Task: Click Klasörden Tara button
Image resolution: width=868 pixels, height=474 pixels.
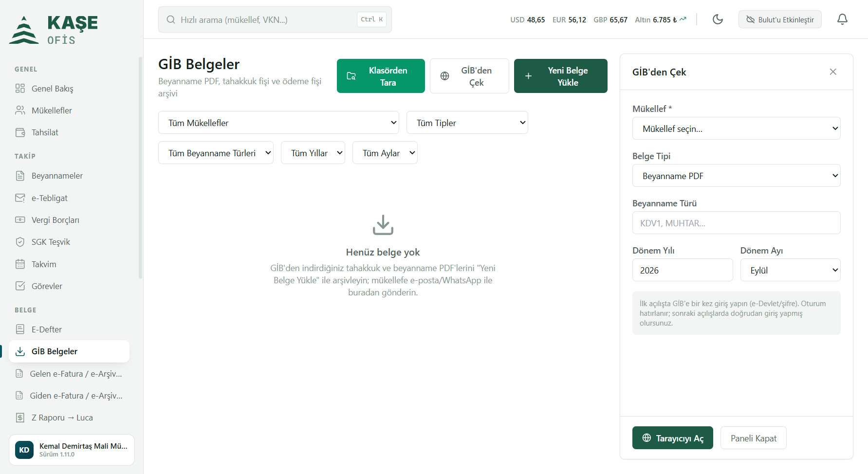Action: [x=381, y=76]
